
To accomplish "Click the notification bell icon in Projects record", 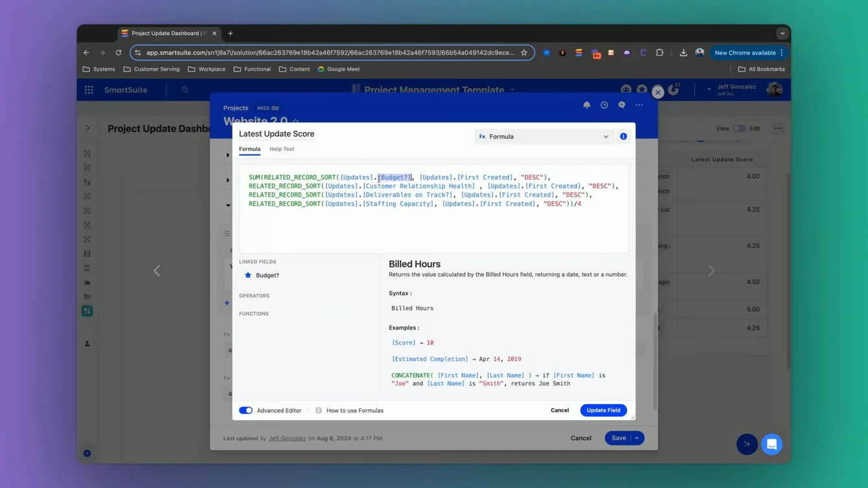I will (586, 105).
